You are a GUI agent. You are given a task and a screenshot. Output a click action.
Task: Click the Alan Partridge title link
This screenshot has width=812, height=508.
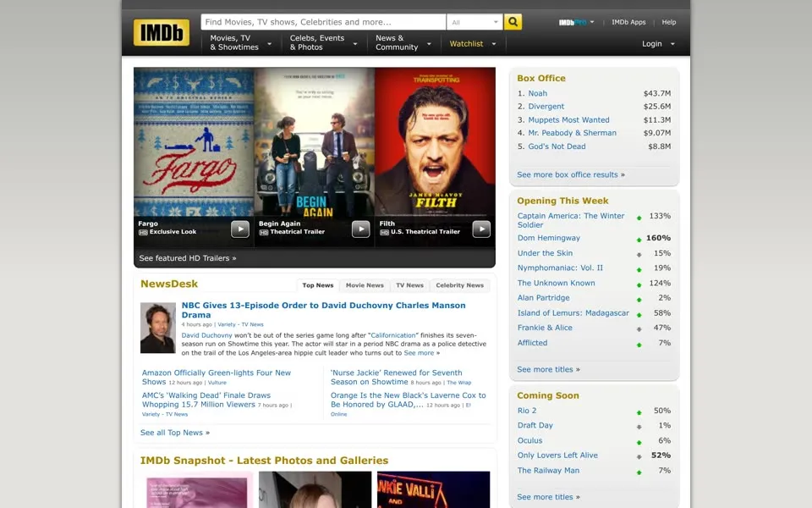click(x=543, y=298)
